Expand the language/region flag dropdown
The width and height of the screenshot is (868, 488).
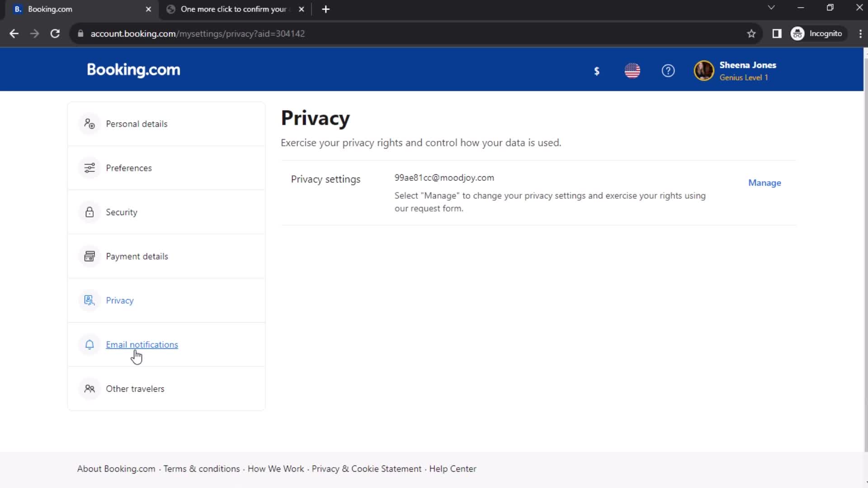(x=633, y=71)
